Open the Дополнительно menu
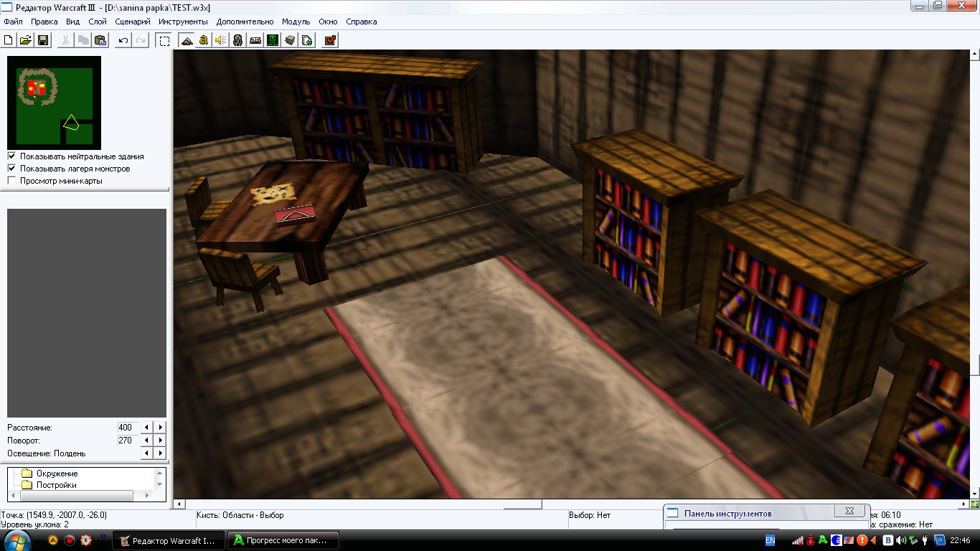980x551 pixels. [245, 22]
